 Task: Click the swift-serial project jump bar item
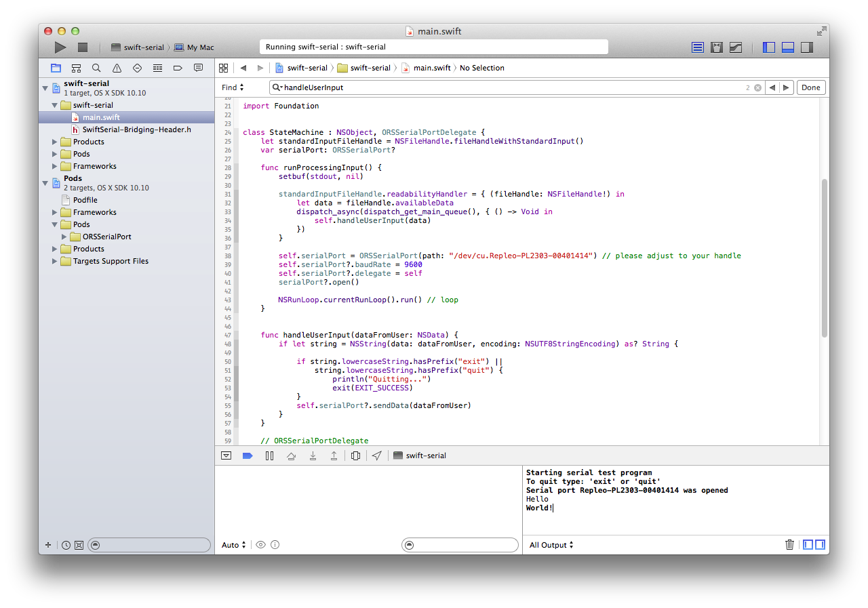[x=301, y=68]
